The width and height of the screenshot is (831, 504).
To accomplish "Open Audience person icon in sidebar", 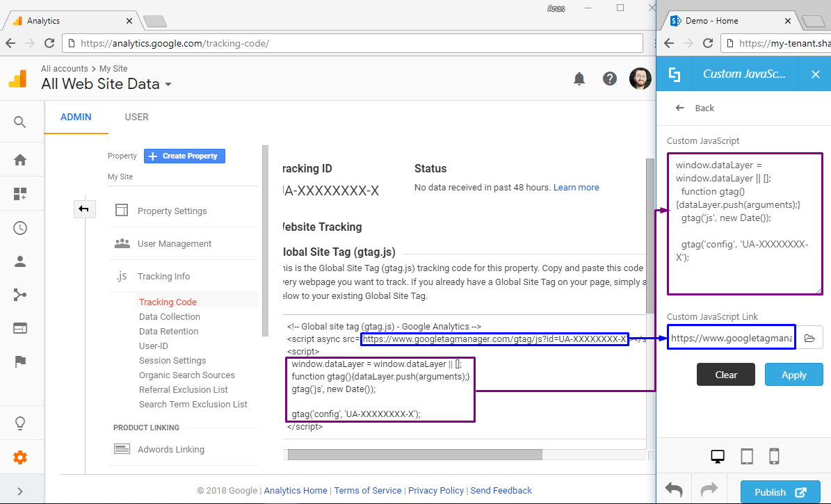I will pos(20,261).
